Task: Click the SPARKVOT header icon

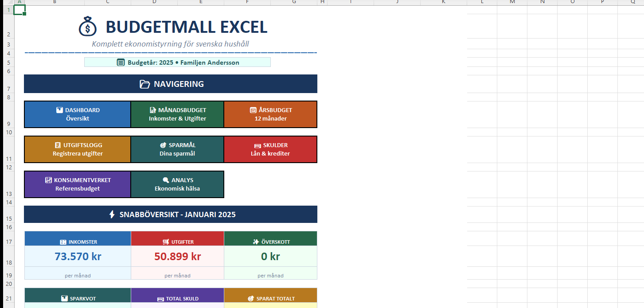Action: [x=64, y=299]
